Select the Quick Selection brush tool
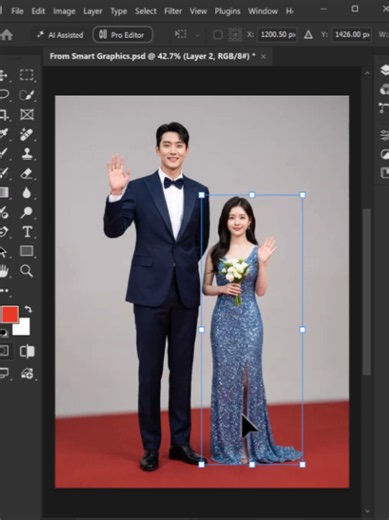Image resolution: width=389 pixels, height=520 pixels. (26, 95)
